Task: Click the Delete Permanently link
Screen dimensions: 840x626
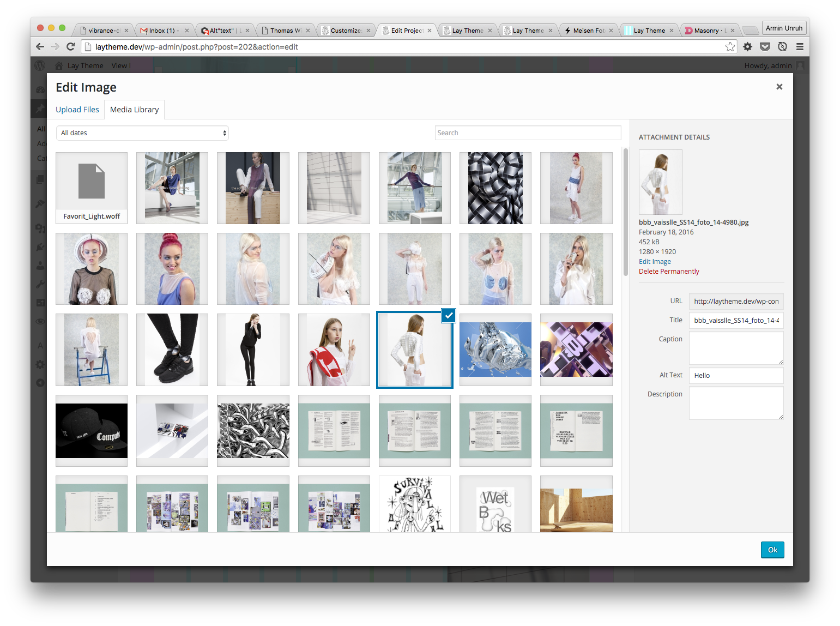Action: tap(669, 271)
